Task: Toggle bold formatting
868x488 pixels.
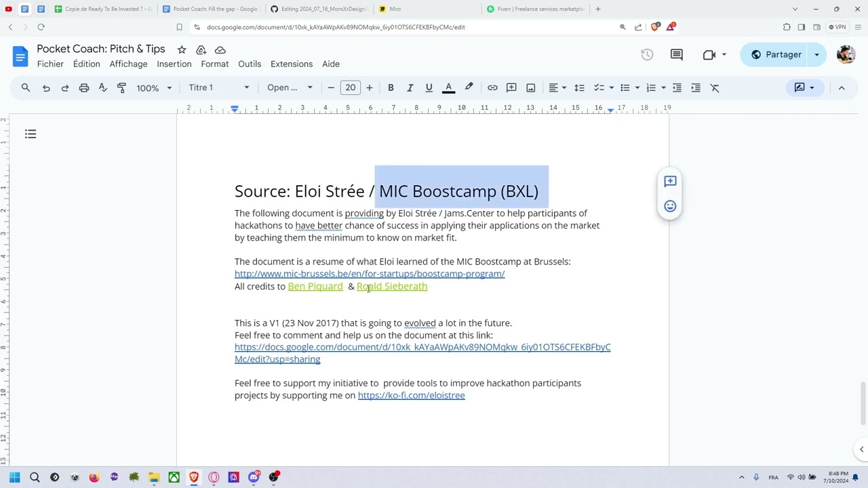Action: tap(391, 87)
